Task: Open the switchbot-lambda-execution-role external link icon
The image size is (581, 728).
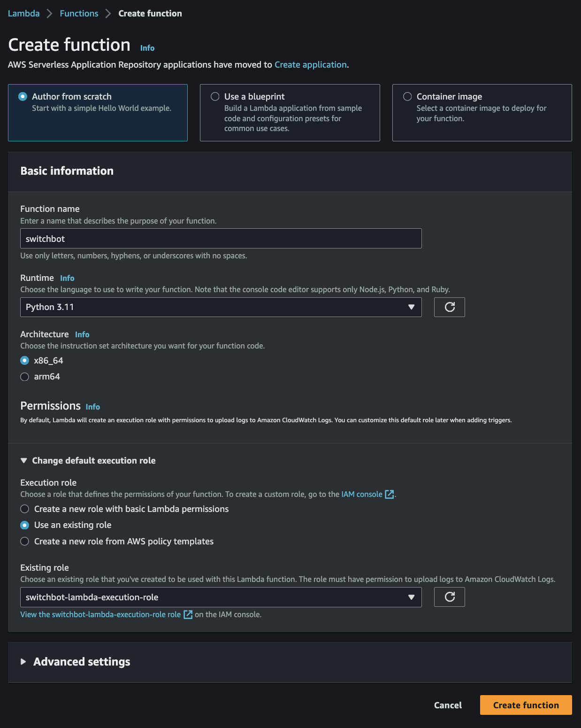Action: [x=188, y=614]
